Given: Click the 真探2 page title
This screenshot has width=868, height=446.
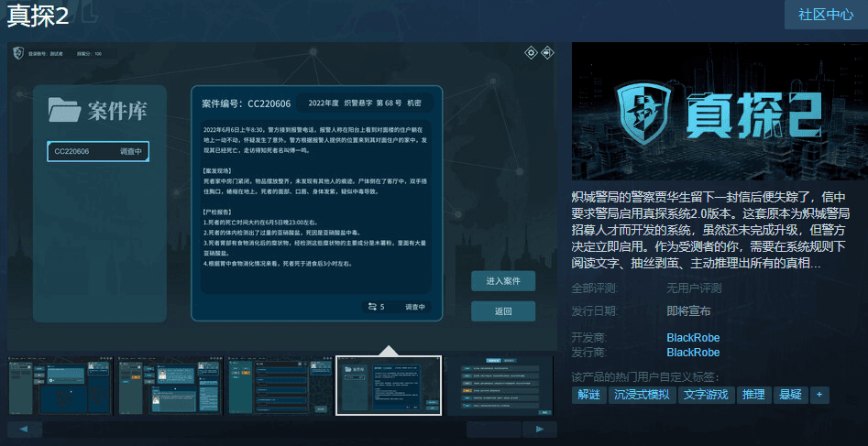Looking at the screenshot, I should pyautogui.click(x=38, y=17).
